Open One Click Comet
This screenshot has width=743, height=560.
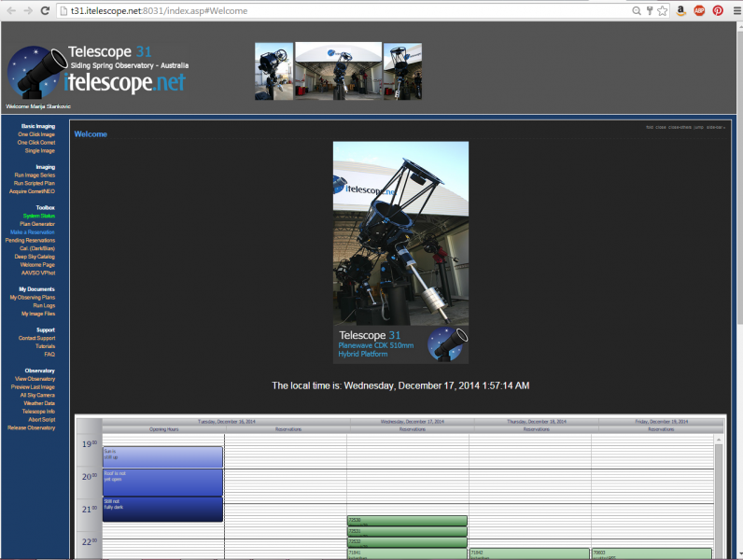[x=36, y=143]
